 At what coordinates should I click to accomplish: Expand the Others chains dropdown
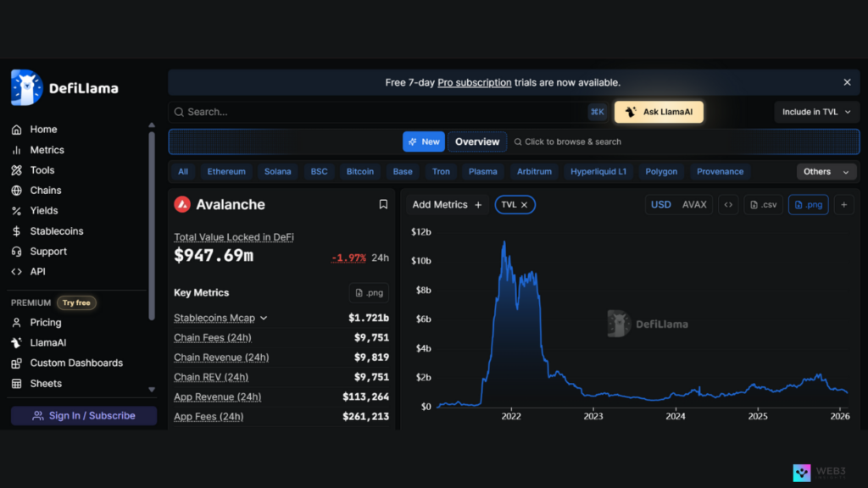[826, 171]
